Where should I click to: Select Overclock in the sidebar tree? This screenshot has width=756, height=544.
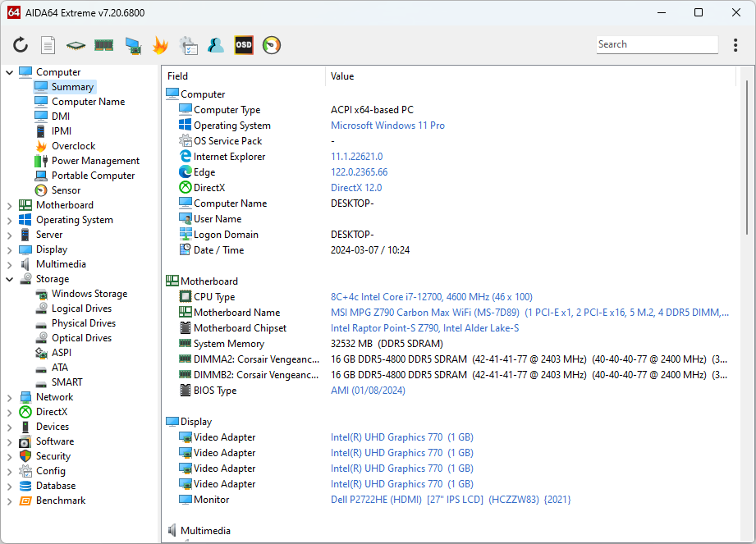point(73,146)
